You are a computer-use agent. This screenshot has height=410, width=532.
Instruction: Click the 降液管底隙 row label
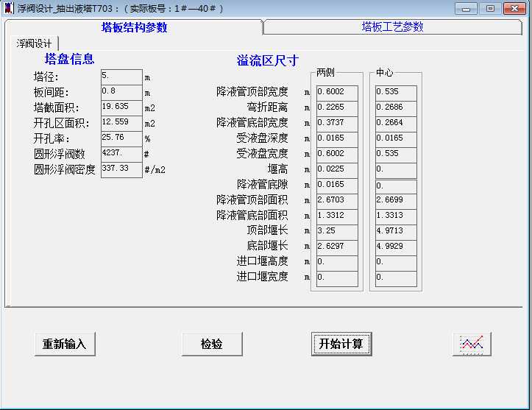[262, 185]
